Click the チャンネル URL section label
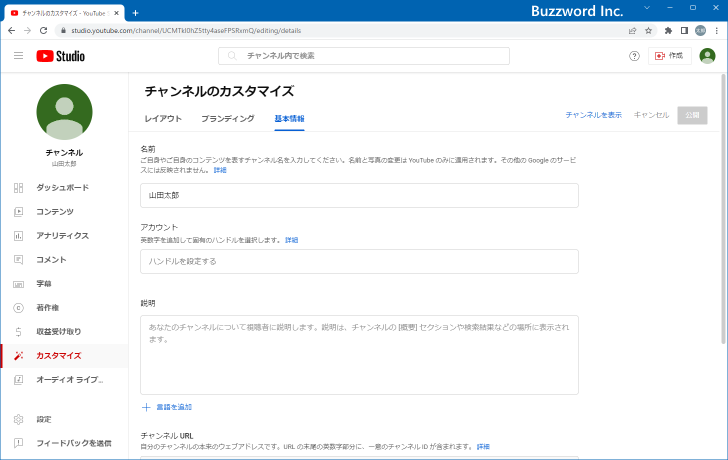 [x=167, y=436]
